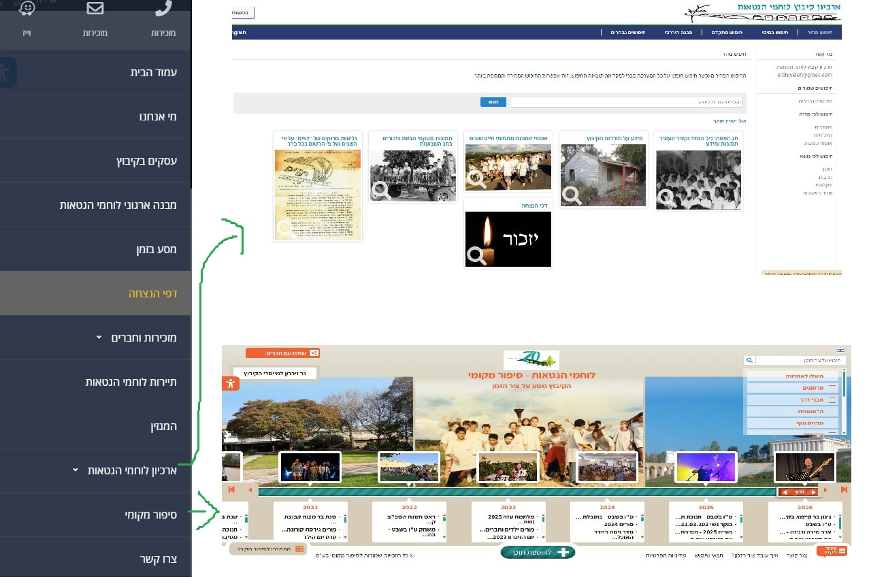Click the 2023 year marker on the timeline
Viewport: 869px width, 588px height.
[508, 507]
